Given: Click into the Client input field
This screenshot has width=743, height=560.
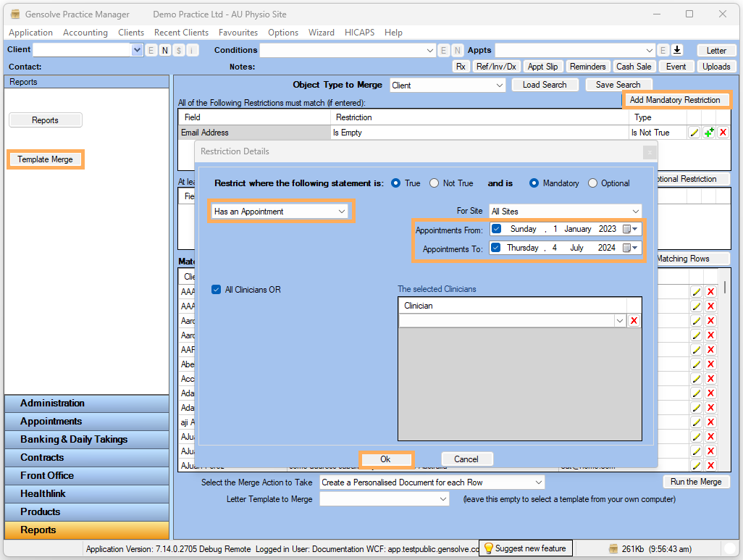Looking at the screenshot, I should coord(82,50).
